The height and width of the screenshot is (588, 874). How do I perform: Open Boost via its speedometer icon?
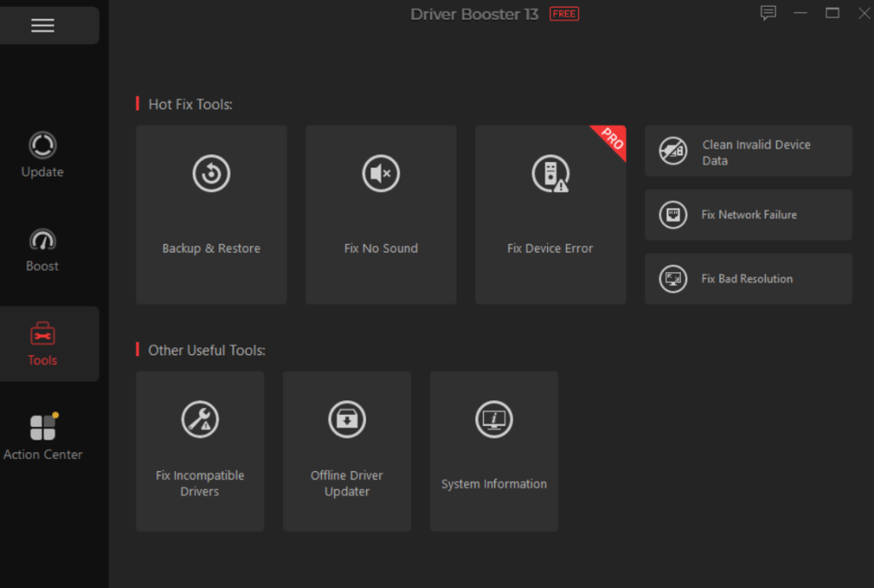(x=43, y=240)
